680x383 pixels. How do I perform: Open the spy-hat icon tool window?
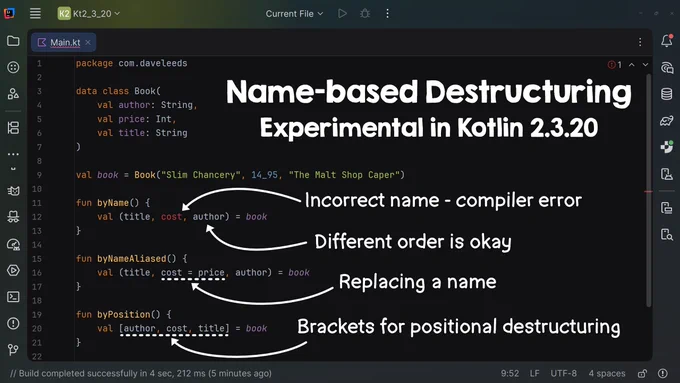[x=13, y=217]
